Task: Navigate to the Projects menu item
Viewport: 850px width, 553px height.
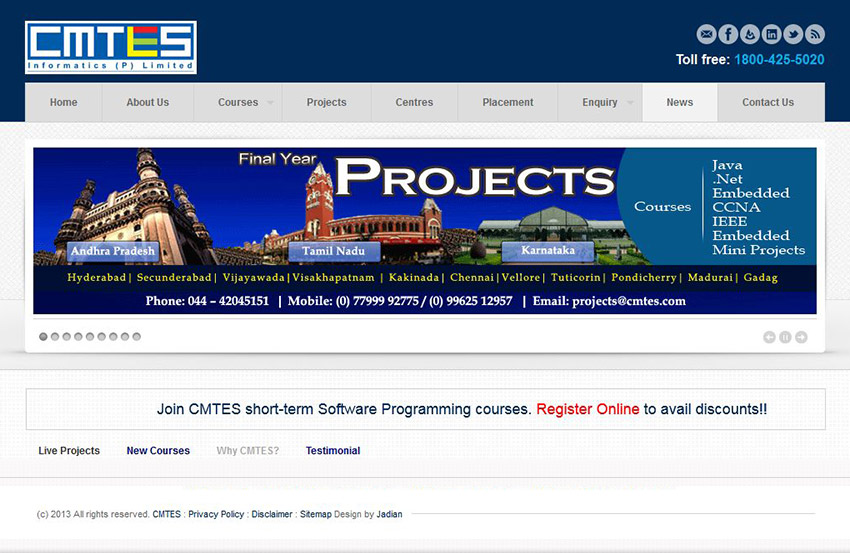Action: tap(326, 102)
